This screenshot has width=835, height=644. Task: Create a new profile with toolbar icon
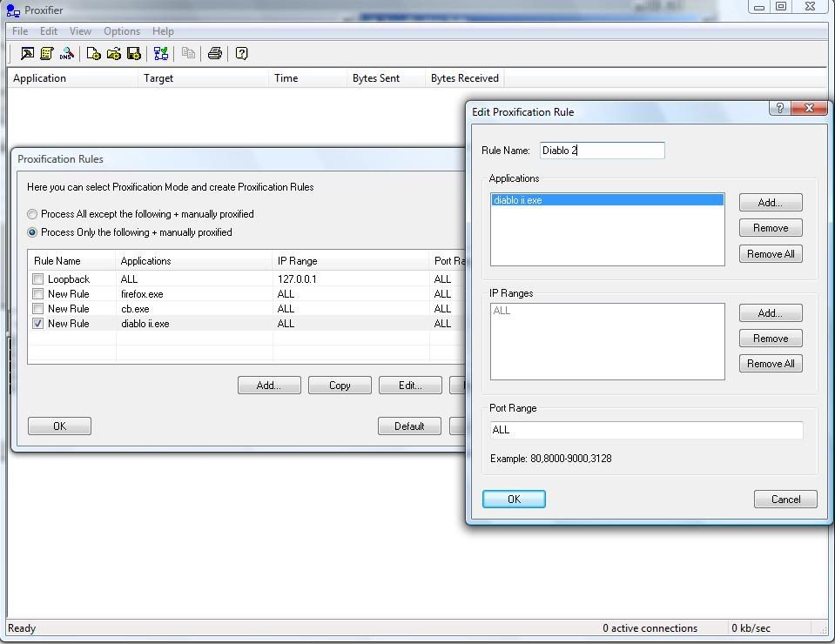coord(94,53)
